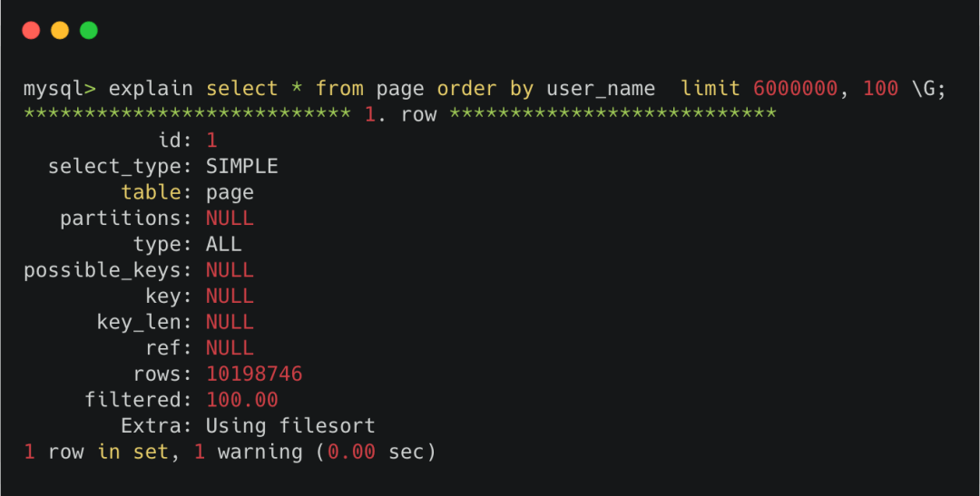980x496 pixels.
Task: Click the table value page
Action: click(230, 193)
